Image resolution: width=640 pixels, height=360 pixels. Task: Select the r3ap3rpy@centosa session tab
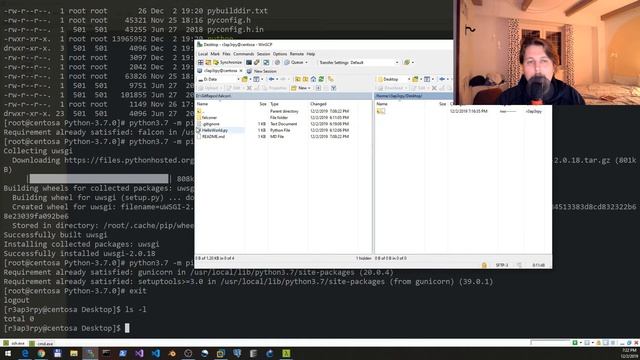[x=220, y=71]
